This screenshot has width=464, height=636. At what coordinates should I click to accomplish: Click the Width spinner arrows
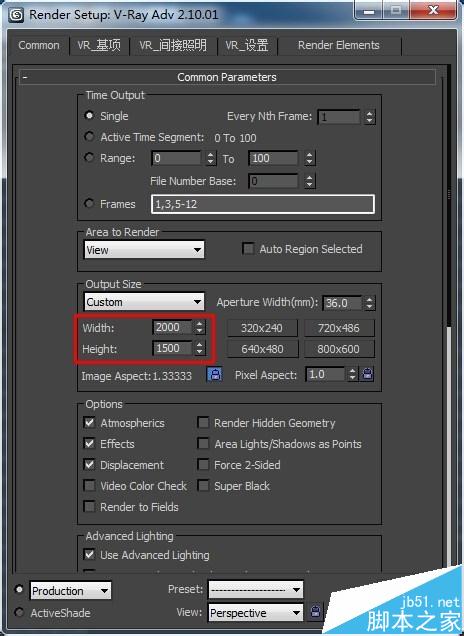200,327
